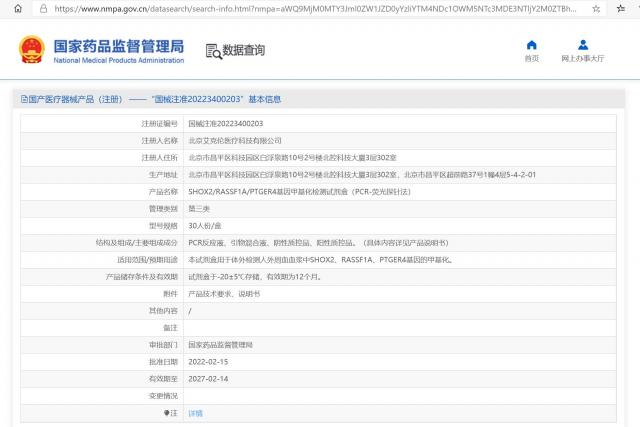Click the ●注 label
Image resolution: width=640 pixels, height=427 pixels.
(x=171, y=413)
